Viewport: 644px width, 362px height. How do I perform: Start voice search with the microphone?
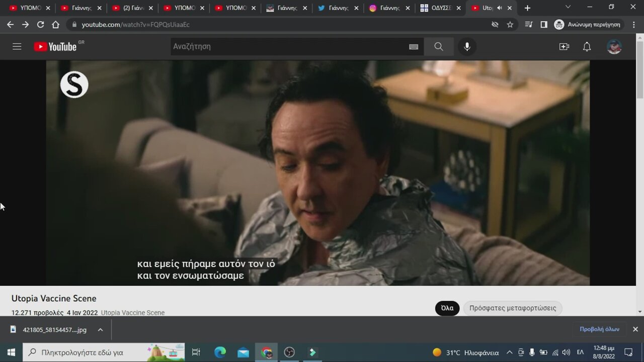tap(467, 47)
